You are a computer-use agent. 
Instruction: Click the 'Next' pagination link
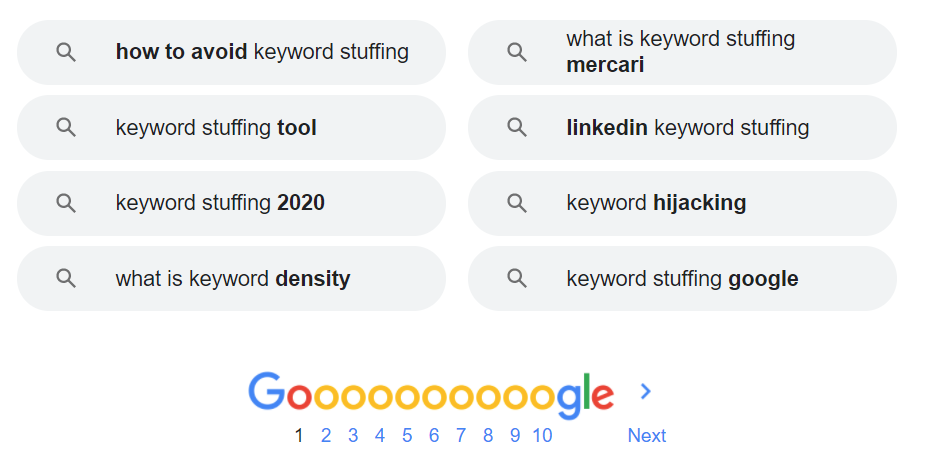[x=646, y=436]
